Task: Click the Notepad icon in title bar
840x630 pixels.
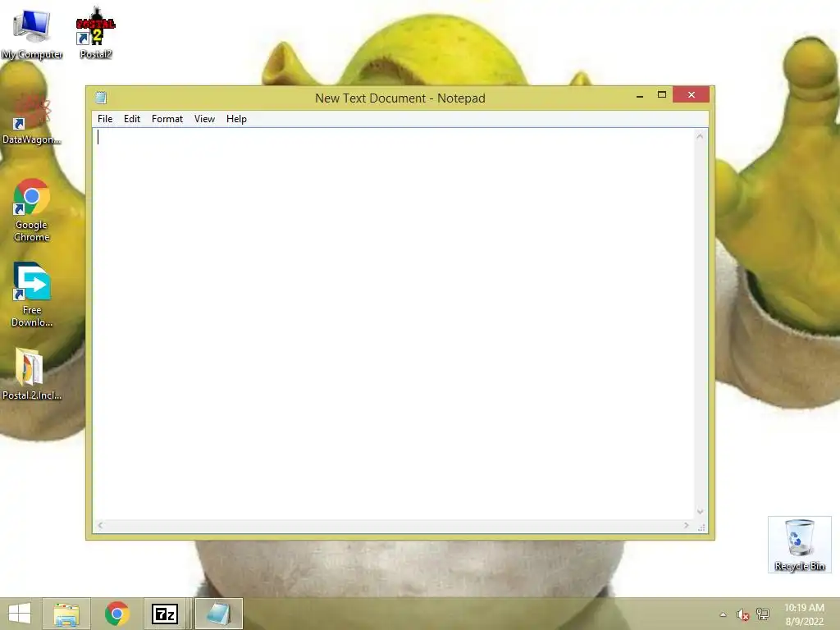Action: point(101,98)
